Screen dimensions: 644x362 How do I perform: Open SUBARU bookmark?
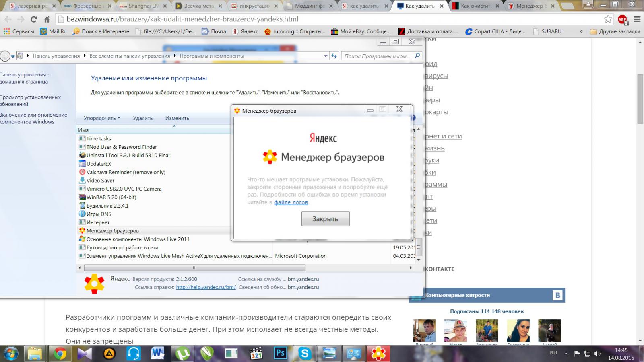click(547, 31)
